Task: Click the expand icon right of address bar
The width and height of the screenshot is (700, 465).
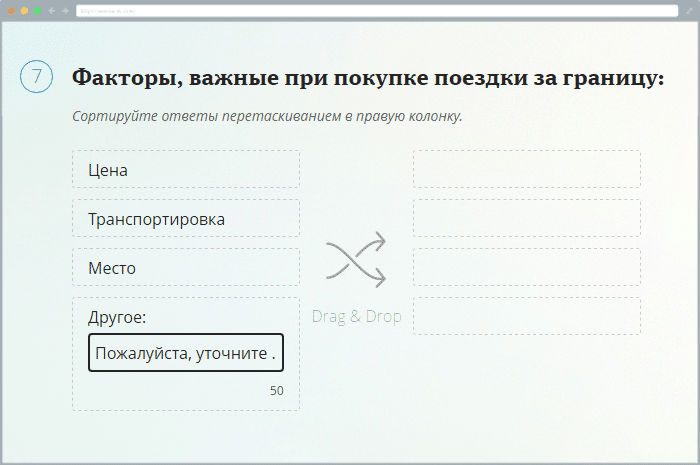Action: click(689, 10)
